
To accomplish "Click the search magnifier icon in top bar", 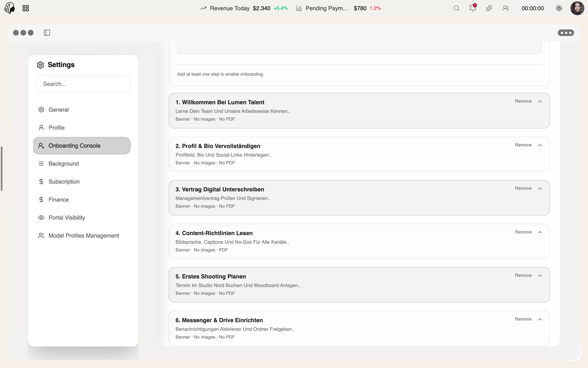I will pyautogui.click(x=456, y=8).
